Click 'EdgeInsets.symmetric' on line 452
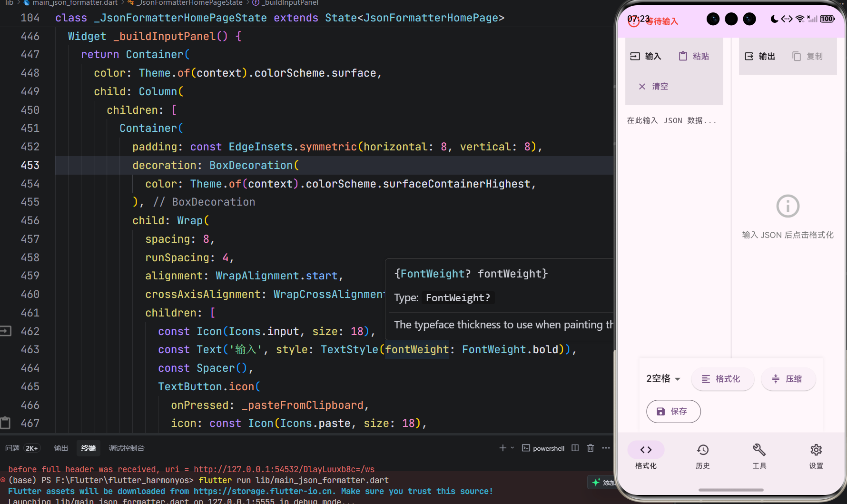The height and width of the screenshot is (504, 847). 293,147
